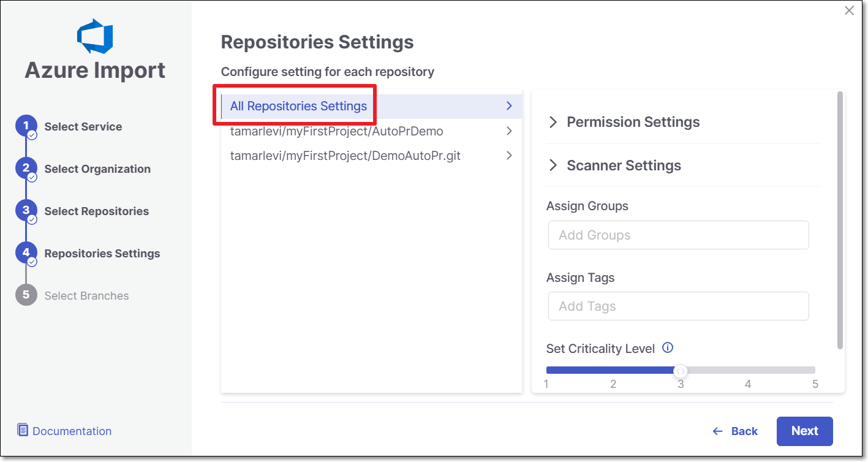Click the Azure DevOps logo icon
The image size is (868, 462).
(x=95, y=36)
